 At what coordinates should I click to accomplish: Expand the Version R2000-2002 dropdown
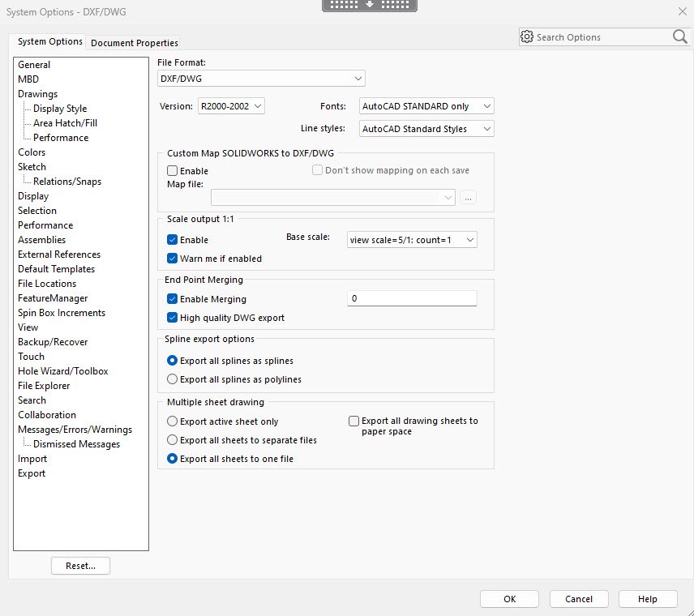231,106
